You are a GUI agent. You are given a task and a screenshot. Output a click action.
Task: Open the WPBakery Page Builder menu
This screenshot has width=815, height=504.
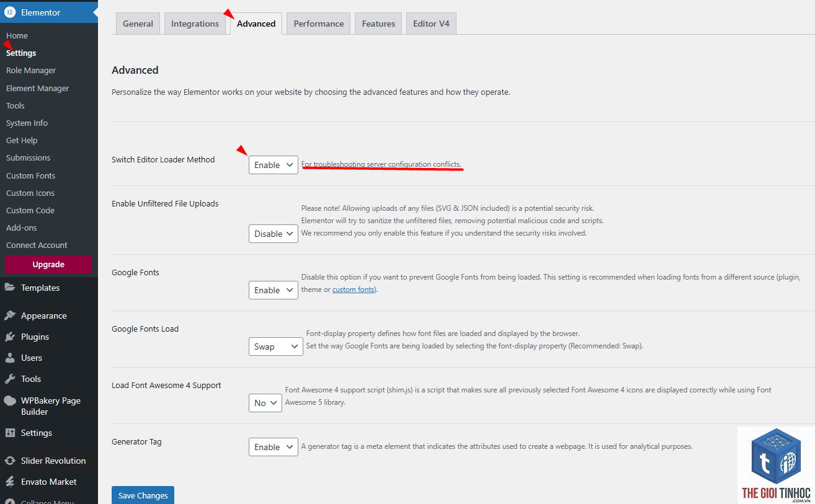point(49,406)
